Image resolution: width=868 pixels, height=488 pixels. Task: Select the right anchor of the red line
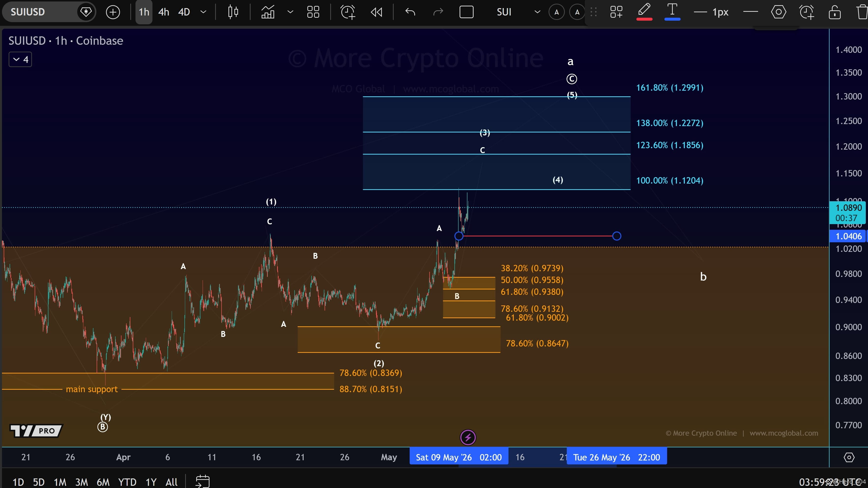pyautogui.click(x=617, y=236)
